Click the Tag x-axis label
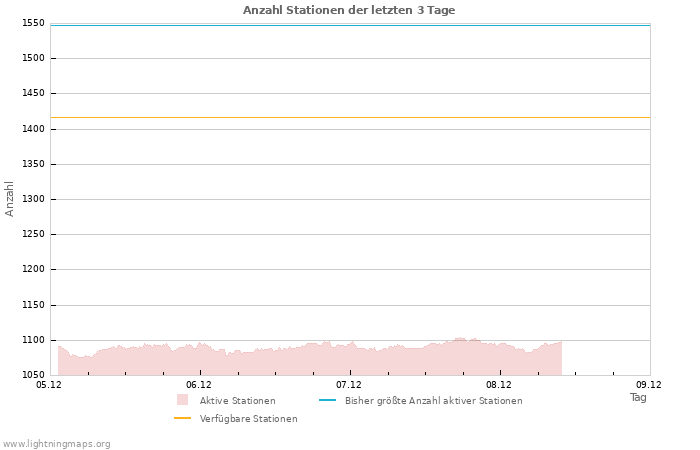The height and width of the screenshot is (450, 700). (638, 397)
